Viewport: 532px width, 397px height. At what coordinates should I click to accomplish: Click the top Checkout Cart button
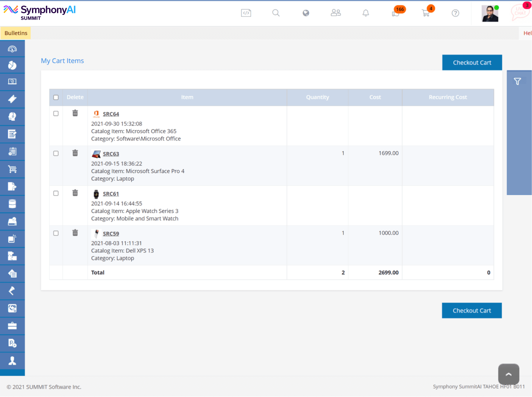click(472, 62)
